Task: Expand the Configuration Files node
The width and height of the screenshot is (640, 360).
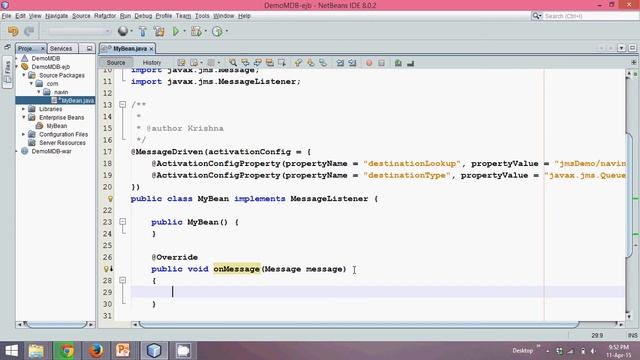Action: pyautogui.click(x=24, y=134)
